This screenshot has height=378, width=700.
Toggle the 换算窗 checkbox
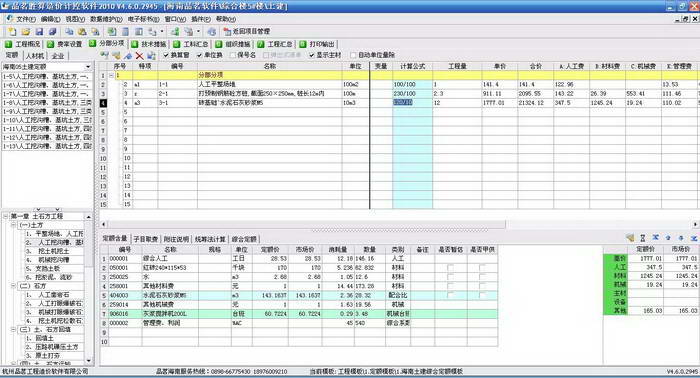coord(166,55)
